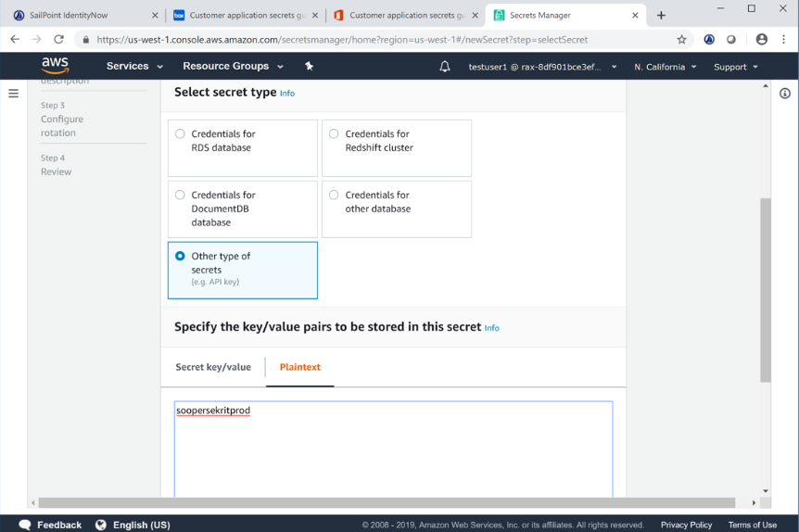Click the info circle icon at right panel
The image size is (799, 532).
point(785,94)
